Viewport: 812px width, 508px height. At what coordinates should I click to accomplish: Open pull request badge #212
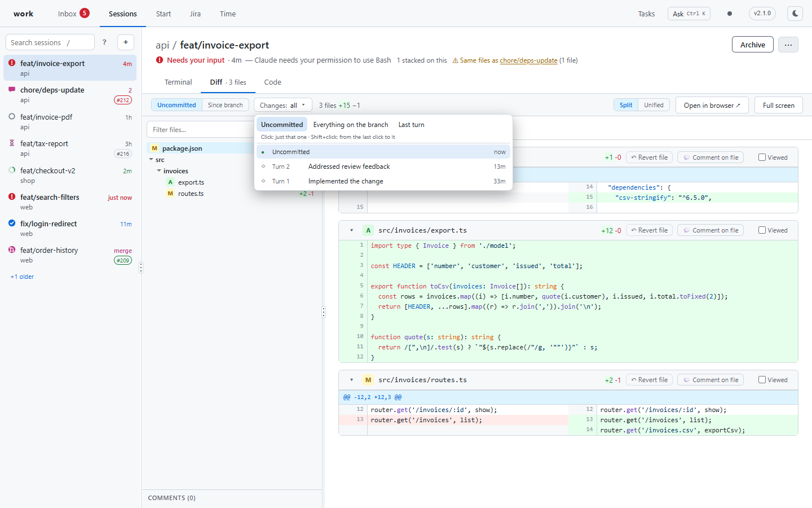click(123, 100)
